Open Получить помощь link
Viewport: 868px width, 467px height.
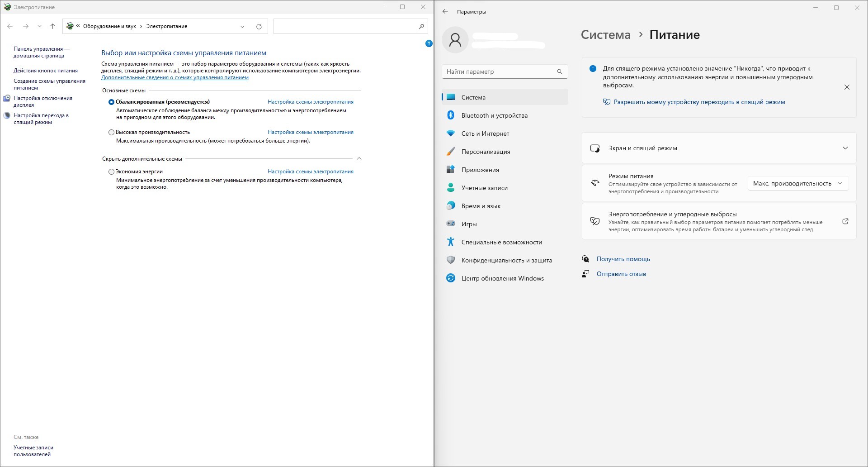point(623,259)
